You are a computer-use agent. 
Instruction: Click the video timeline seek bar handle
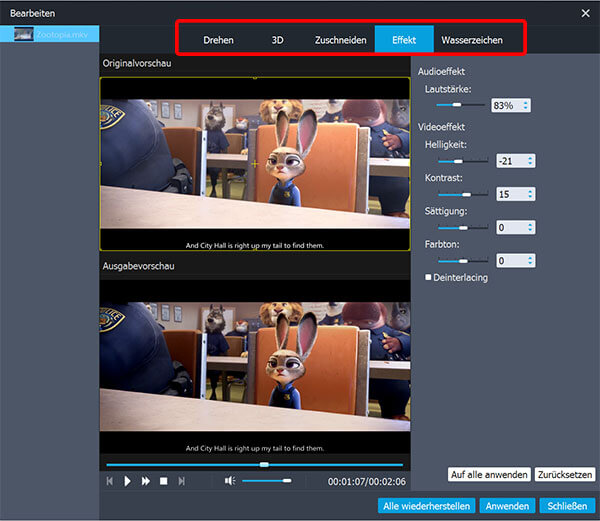coord(264,465)
